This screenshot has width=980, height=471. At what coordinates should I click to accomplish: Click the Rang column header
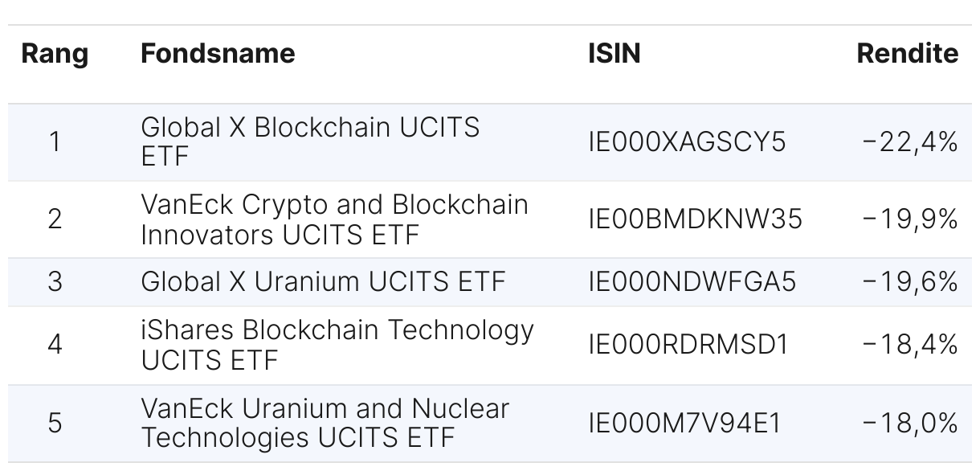click(x=55, y=54)
